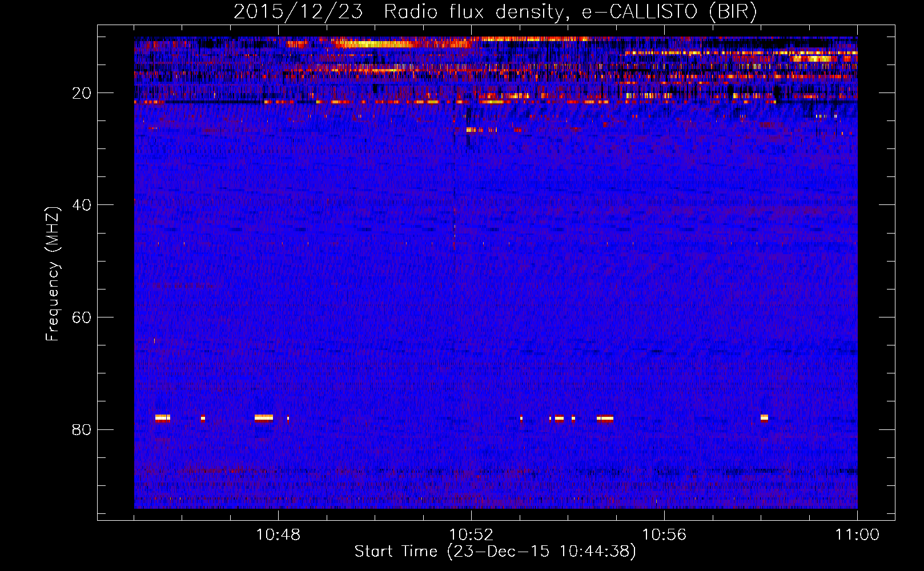Click the 80 frequency tick label
Image resolution: width=924 pixels, height=571 pixels.
tap(82, 429)
